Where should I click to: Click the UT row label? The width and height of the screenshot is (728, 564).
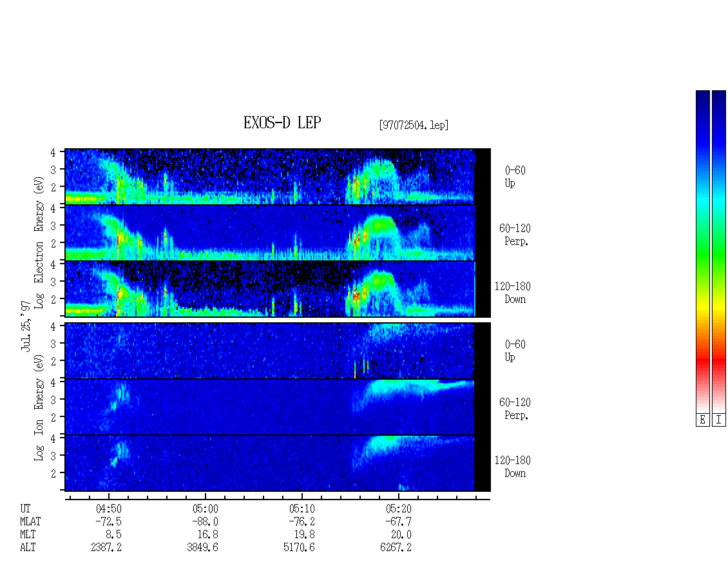point(26,509)
